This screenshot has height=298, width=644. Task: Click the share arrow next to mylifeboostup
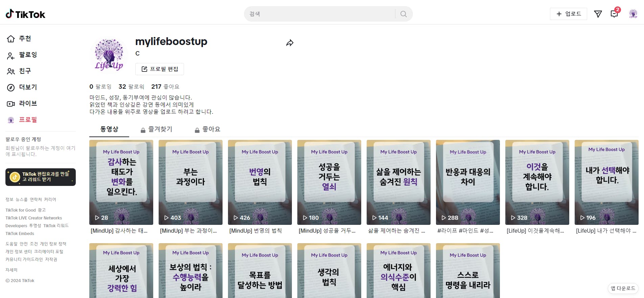(x=290, y=43)
